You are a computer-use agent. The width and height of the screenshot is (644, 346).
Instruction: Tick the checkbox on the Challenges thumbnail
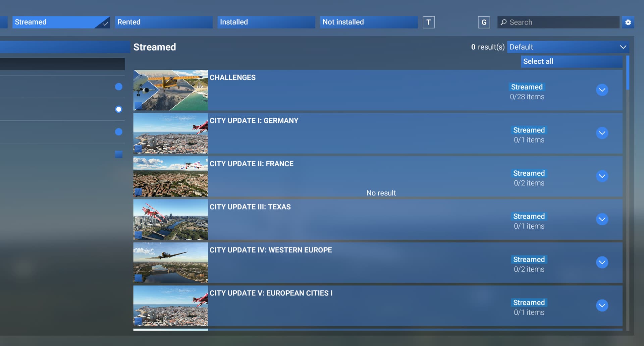click(x=139, y=106)
